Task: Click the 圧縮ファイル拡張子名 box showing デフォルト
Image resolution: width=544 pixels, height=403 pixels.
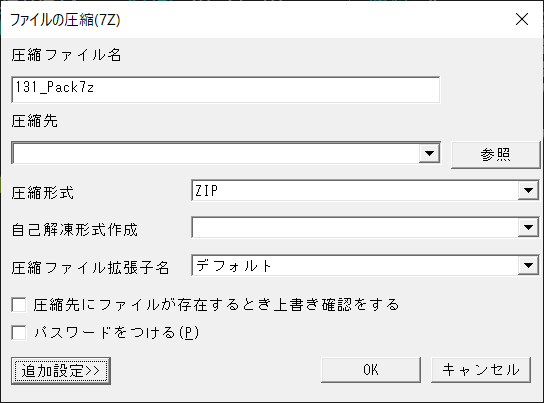Action: [x=365, y=266]
